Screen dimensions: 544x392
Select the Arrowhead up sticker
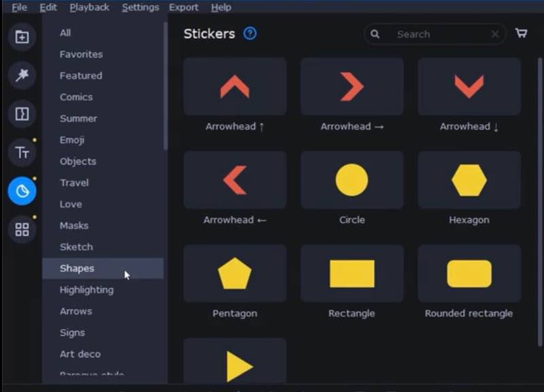click(x=235, y=87)
